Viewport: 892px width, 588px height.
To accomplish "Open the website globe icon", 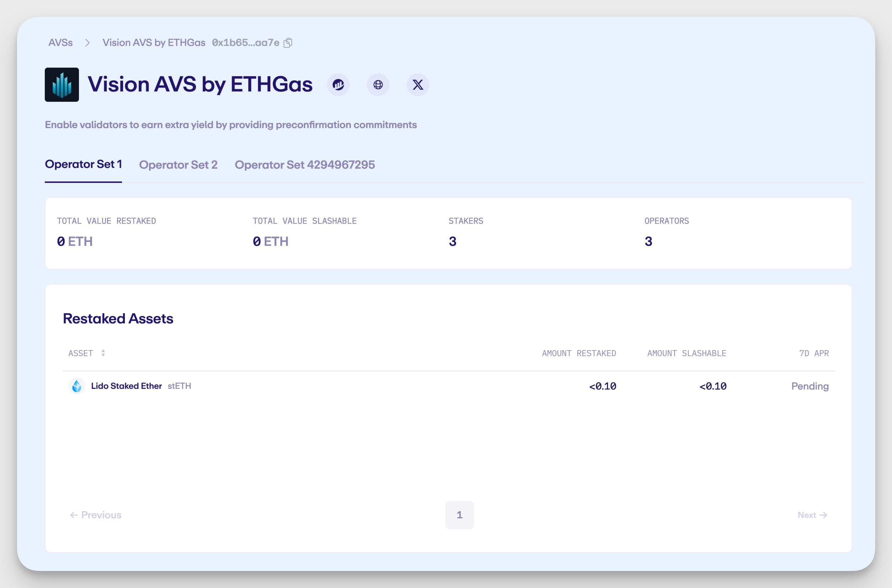I will (x=378, y=85).
